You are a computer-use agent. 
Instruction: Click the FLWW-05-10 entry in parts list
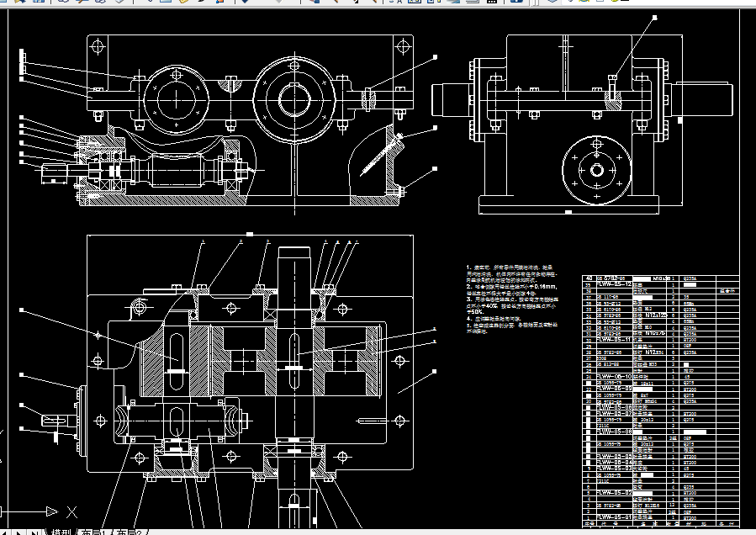point(614,376)
